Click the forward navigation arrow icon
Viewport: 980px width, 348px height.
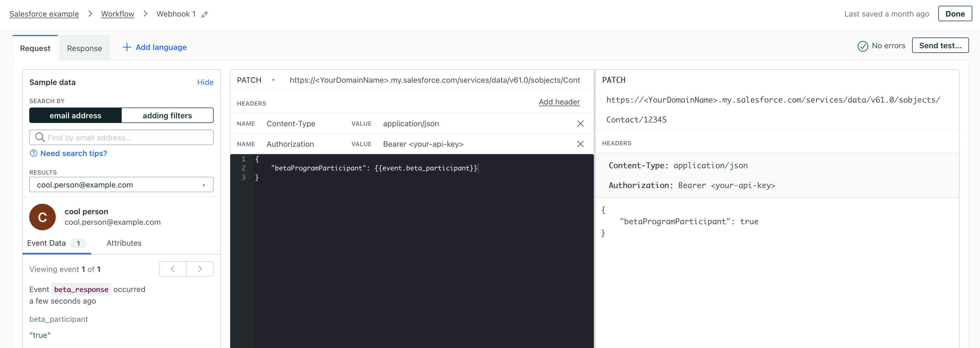[199, 269]
